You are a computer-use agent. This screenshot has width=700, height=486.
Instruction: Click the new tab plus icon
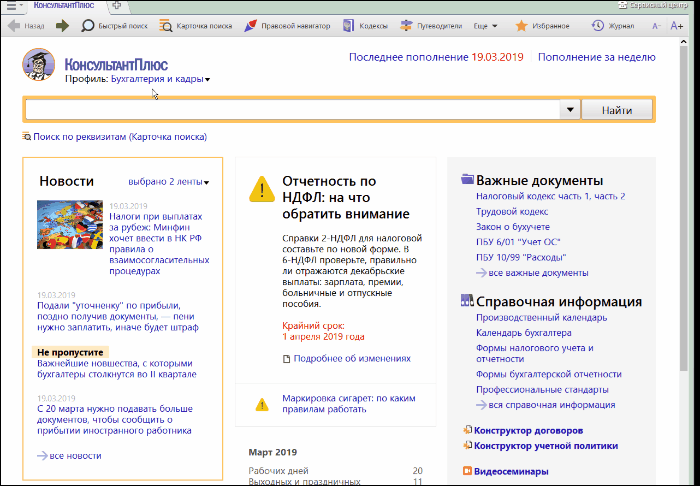coord(117,5)
